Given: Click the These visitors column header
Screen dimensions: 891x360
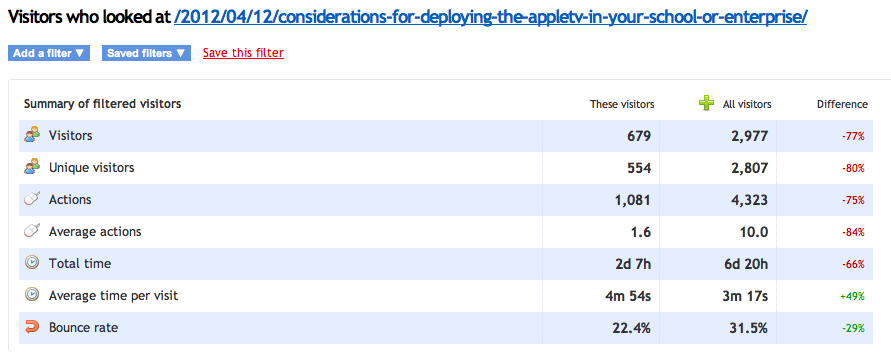Looking at the screenshot, I should [x=622, y=104].
